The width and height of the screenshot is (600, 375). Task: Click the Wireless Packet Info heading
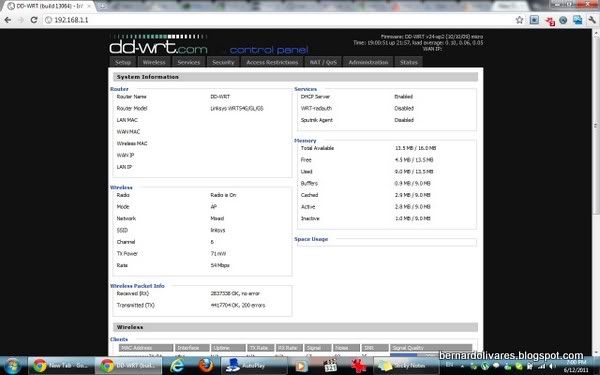click(x=137, y=285)
